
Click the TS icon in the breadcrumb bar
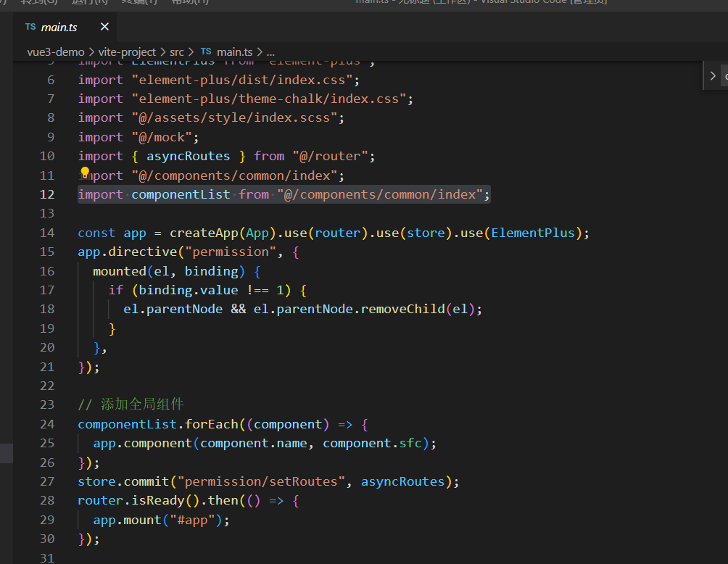[x=206, y=51]
